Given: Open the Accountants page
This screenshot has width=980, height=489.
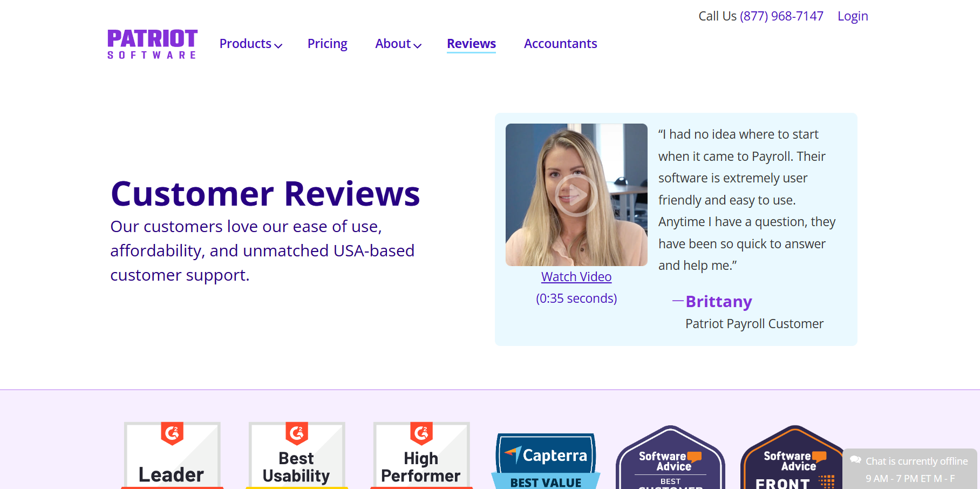Looking at the screenshot, I should pyautogui.click(x=560, y=44).
